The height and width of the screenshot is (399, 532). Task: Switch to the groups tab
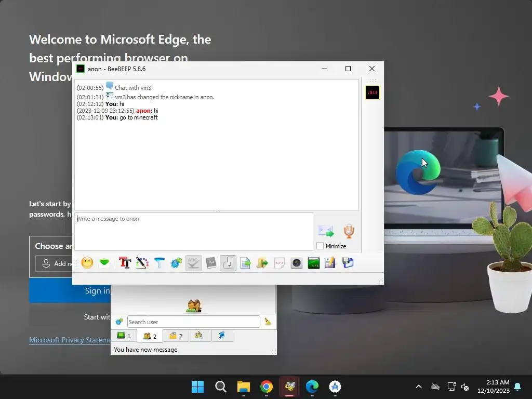coord(199,336)
